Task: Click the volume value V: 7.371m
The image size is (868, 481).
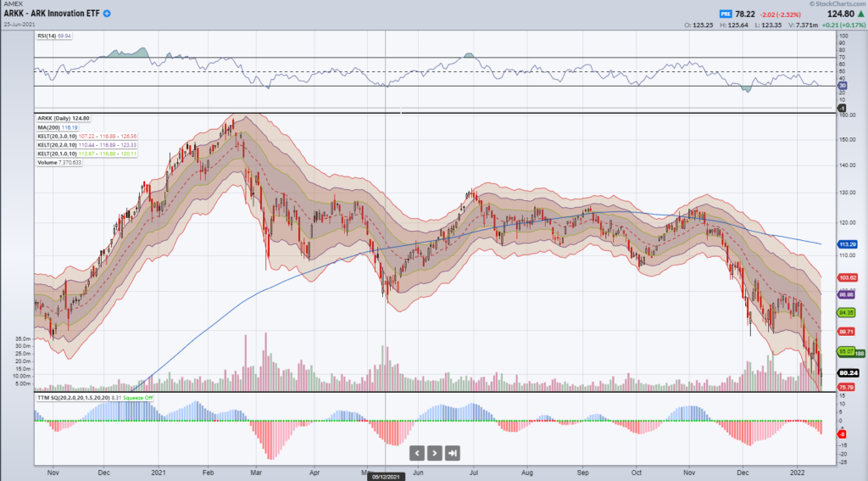Action: click(x=803, y=25)
